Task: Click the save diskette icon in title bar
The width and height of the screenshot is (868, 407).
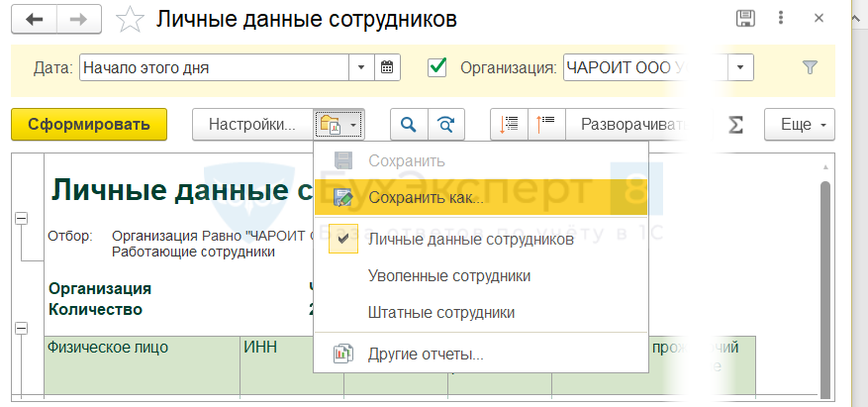Action: [746, 19]
